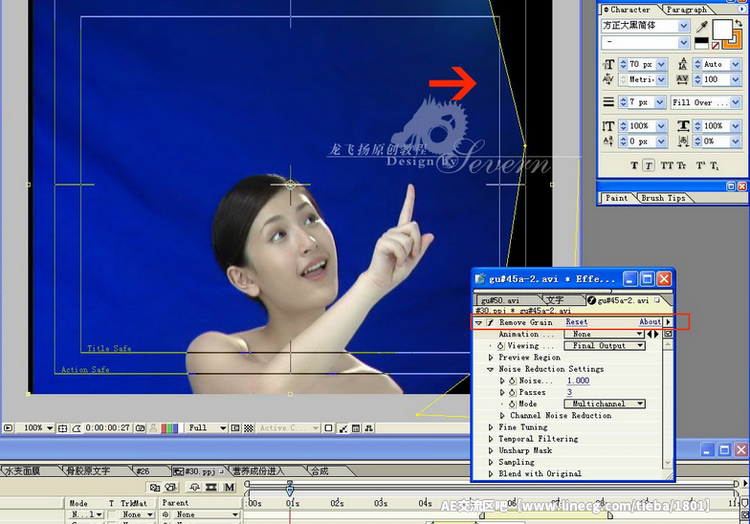
Task: Toggle Subscript text style
Action: click(x=714, y=165)
